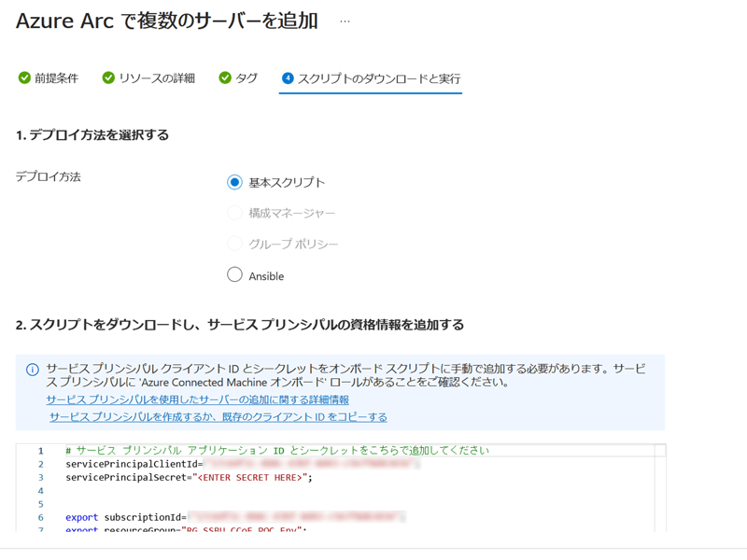747x560 pixels.
Task: Open link サービス プリンシパルを作成するか、既存のクライアント ID をコピーする
Action: pos(218,417)
